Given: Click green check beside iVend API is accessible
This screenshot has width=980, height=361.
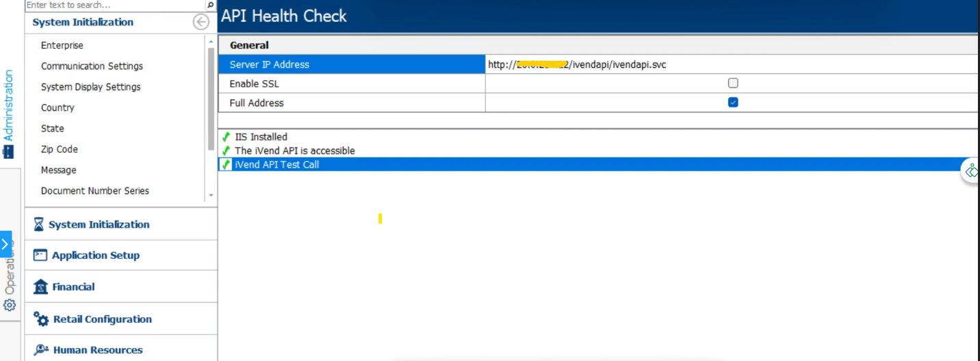Looking at the screenshot, I should point(226,151).
